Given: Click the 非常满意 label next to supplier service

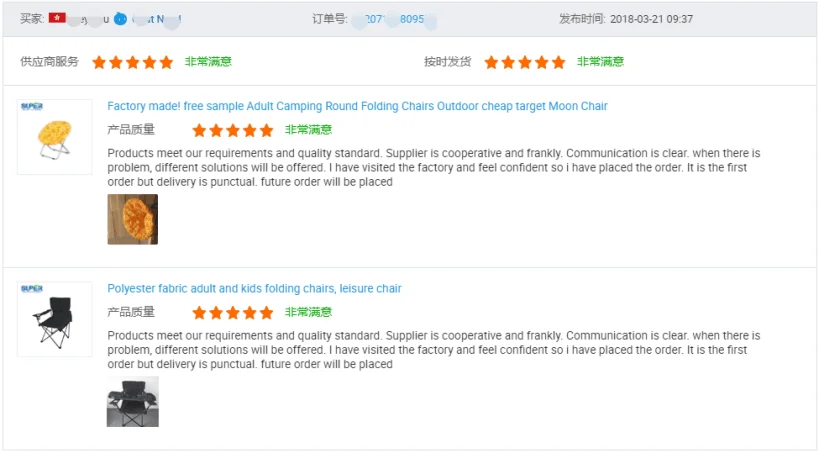Looking at the screenshot, I should [208, 62].
